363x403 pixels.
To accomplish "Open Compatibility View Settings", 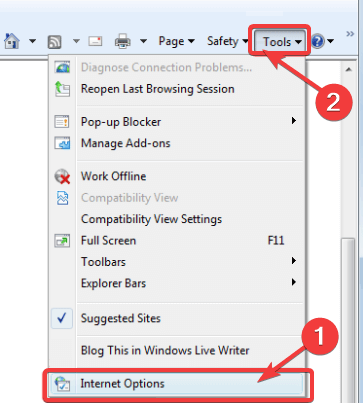I will (x=176, y=219).
